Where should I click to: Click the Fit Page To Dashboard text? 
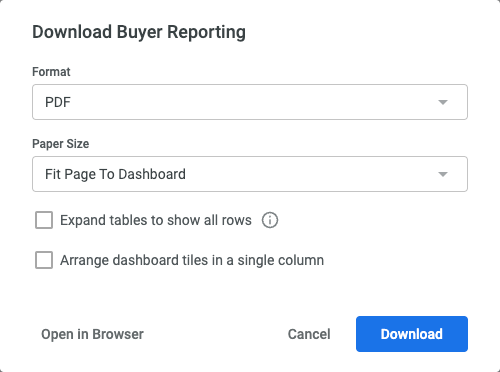[x=115, y=174]
